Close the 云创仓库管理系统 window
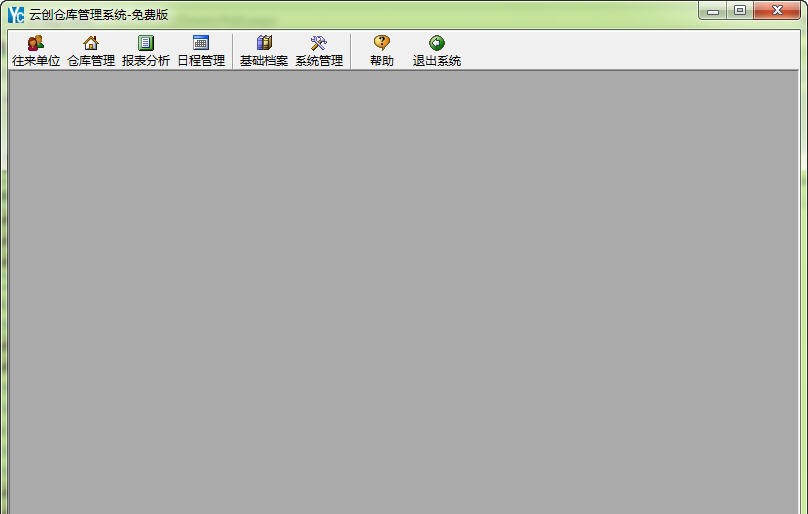This screenshot has height=514, width=808. 777,10
